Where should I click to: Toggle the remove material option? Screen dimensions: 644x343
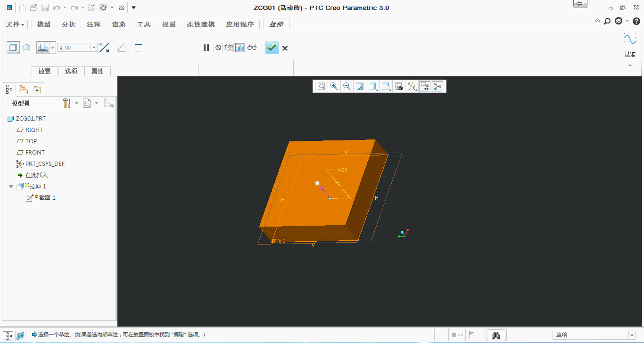pyautogui.click(x=121, y=48)
